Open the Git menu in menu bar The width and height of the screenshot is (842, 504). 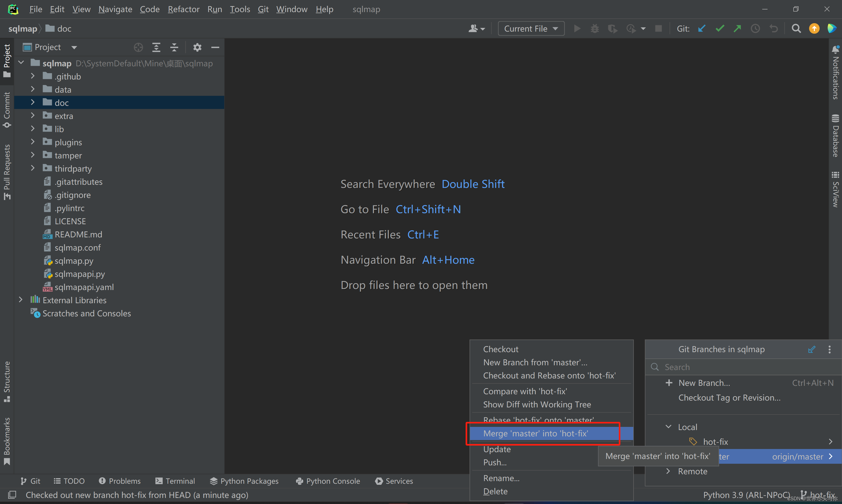coord(263,9)
